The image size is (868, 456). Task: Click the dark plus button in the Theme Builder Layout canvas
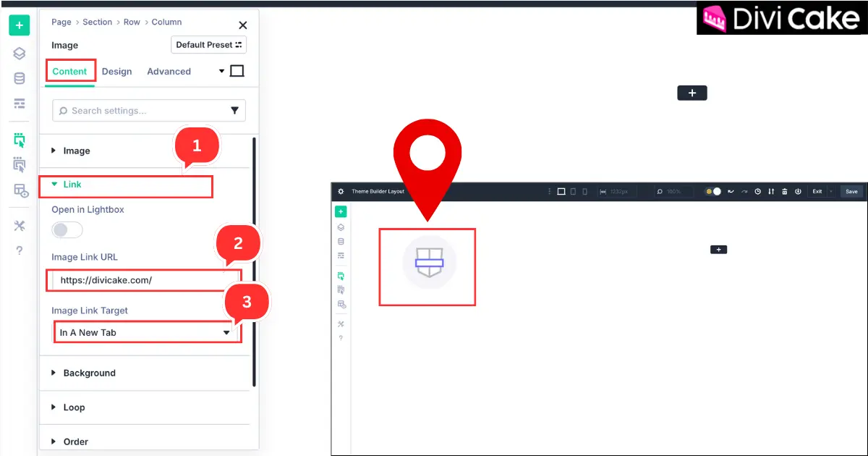coord(718,249)
